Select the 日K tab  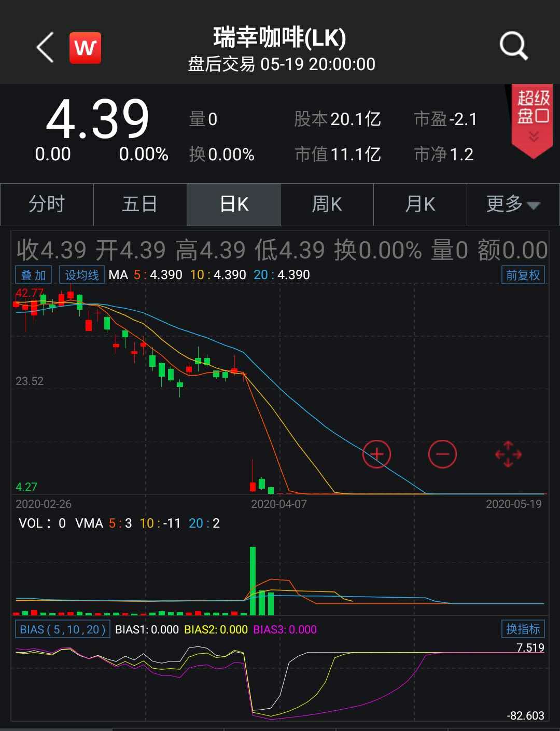point(234,204)
